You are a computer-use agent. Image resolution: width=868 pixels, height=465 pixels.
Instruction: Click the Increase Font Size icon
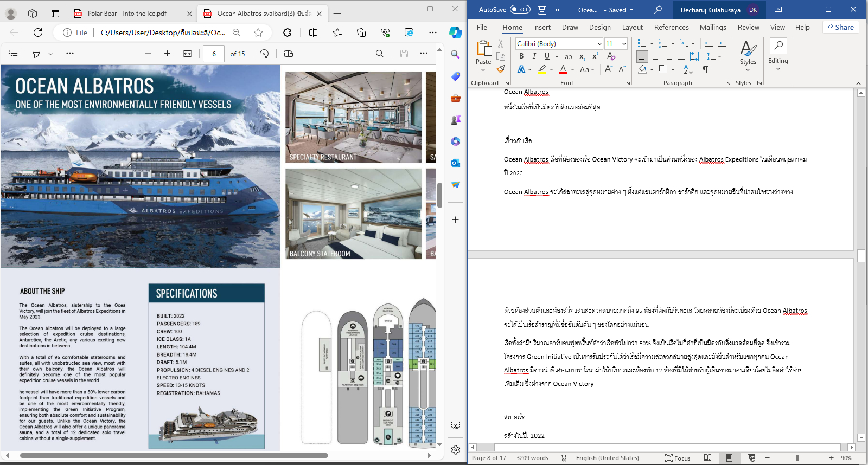click(609, 69)
